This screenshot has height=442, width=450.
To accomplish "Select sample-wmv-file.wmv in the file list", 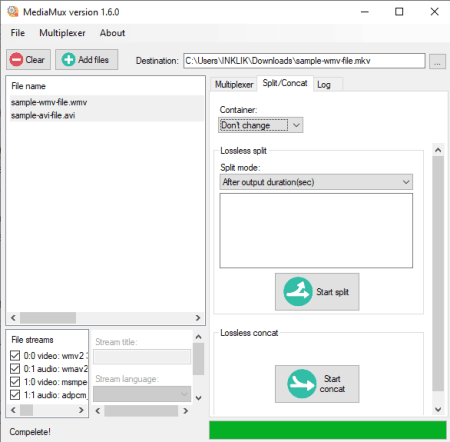I will 107,102.
